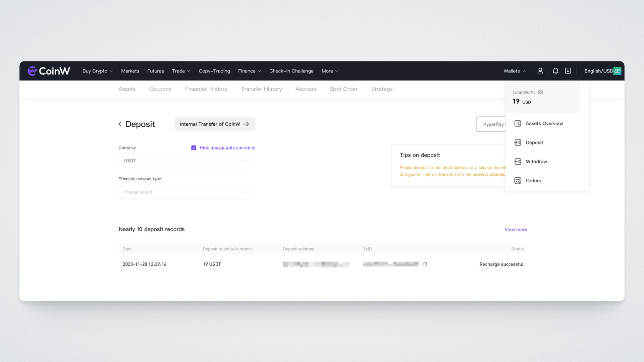
Task: Switch to the Financial History tab
Action: tap(206, 89)
